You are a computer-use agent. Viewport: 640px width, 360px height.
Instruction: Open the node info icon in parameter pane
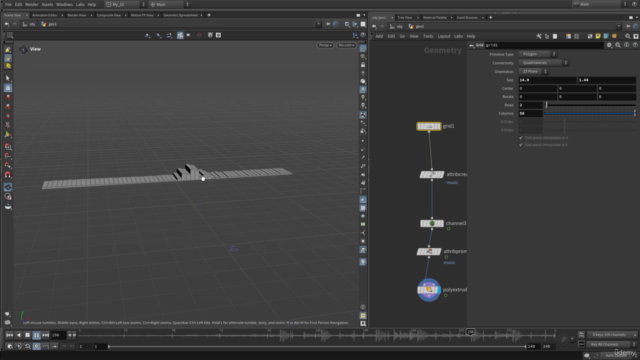(627, 45)
